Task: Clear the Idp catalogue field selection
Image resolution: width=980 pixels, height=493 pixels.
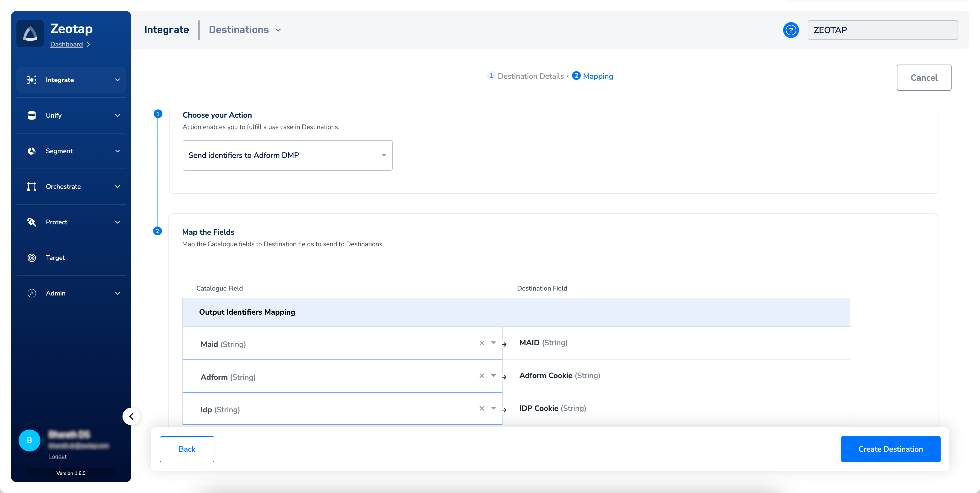Action: point(482,408)
